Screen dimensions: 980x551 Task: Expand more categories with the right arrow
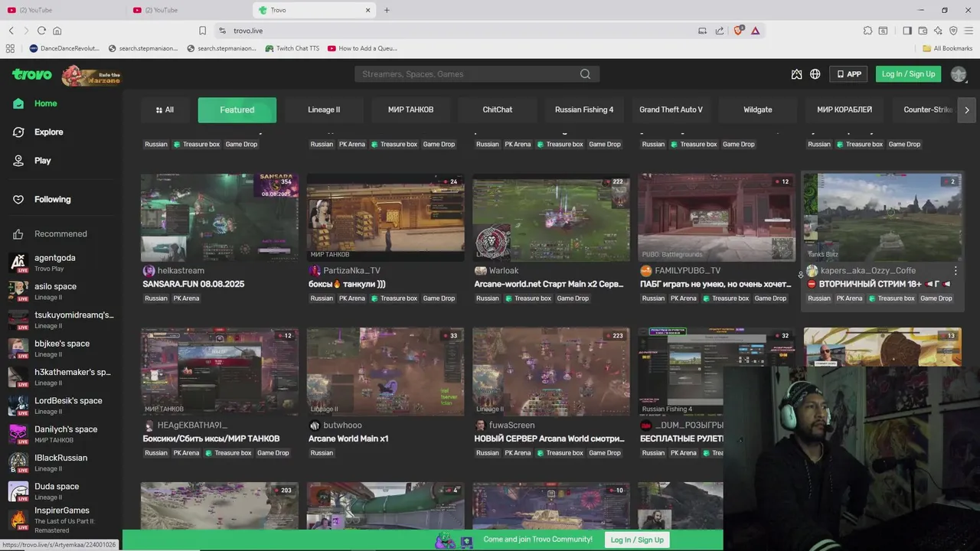(x=967, y=109)
